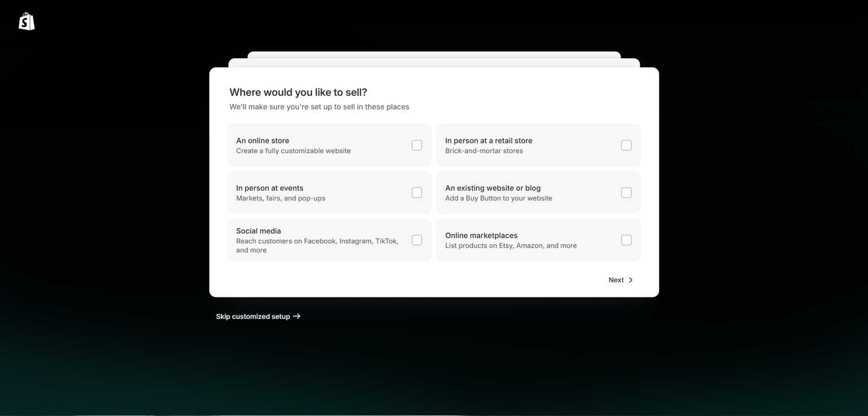868x416 pixels.
Task: Click the 'Online marketplaces' title text
Action: (x=481, y=235)
